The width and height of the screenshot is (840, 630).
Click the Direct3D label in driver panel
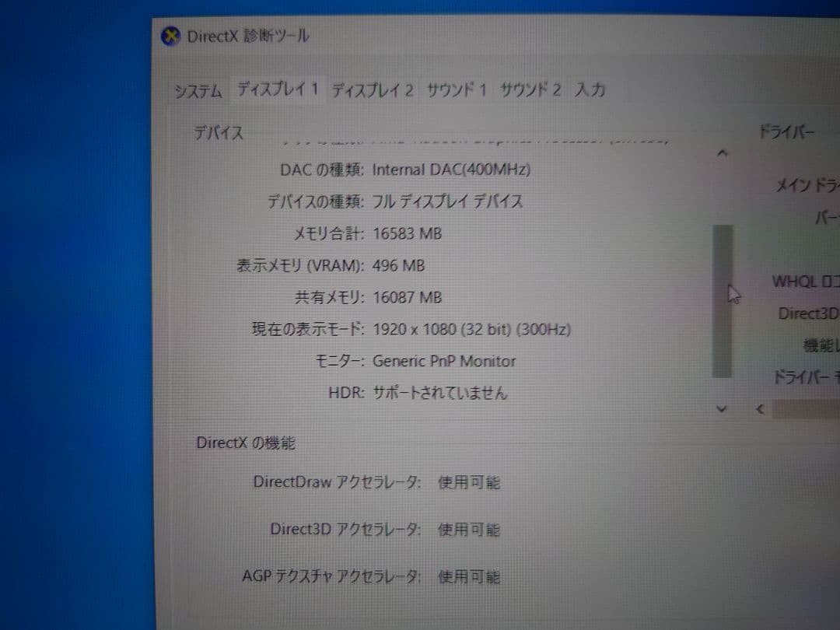tap(808, 313)
